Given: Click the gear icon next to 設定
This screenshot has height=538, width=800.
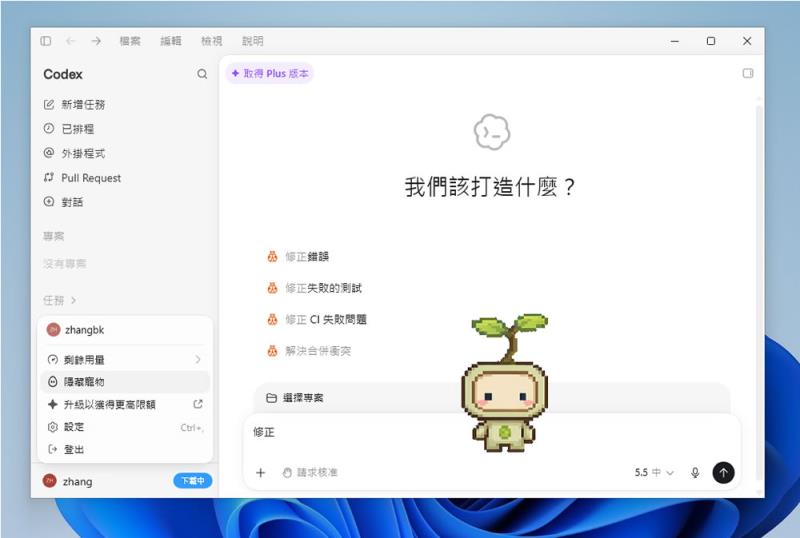Looking at the screenshot, I should [x=53, y=427].
